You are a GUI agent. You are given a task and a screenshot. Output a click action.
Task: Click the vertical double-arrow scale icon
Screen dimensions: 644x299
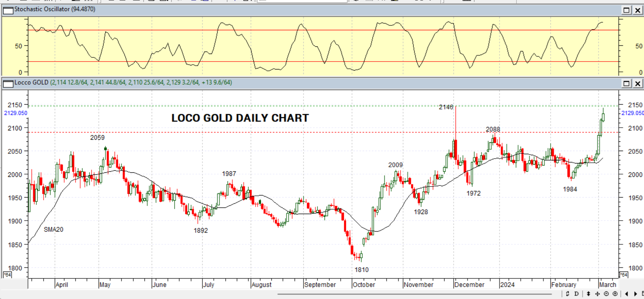[x=588, y=294]
